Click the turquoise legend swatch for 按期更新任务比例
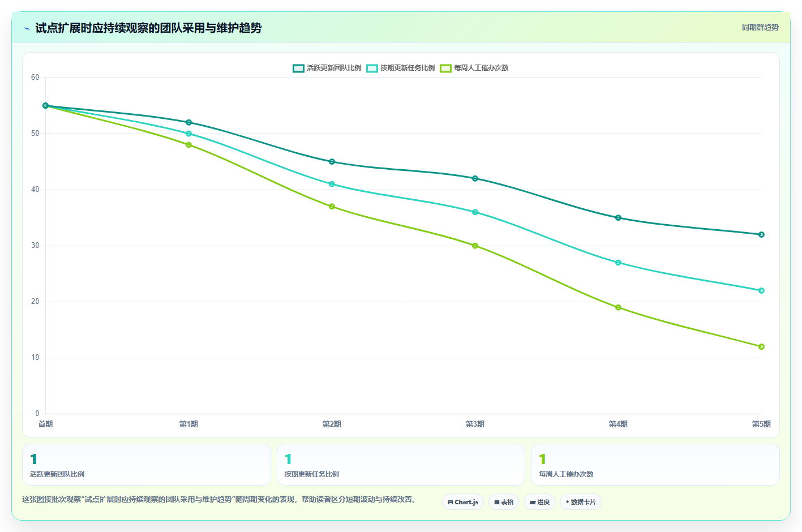This screenshot has height=532, width=802. [x=372, y=68]
